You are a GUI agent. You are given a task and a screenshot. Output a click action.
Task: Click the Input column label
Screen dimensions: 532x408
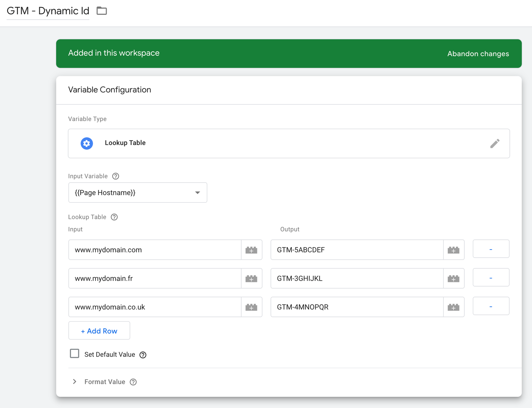pos(75,229)
